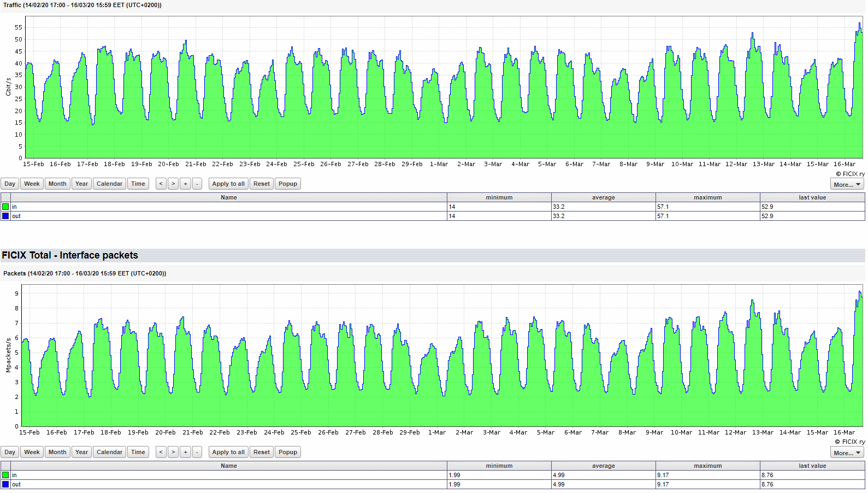
Task: Switch Packets graph to Month view
Action: point(57,452)
